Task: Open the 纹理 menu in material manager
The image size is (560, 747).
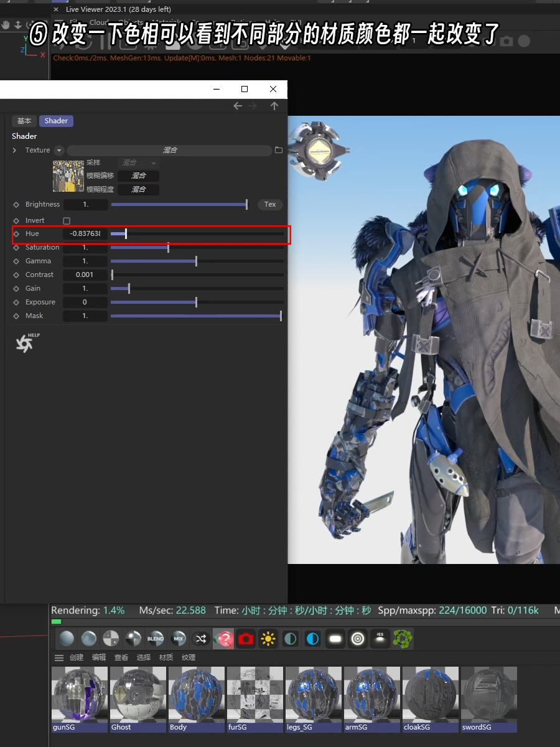Action: (x=189, y=658)
